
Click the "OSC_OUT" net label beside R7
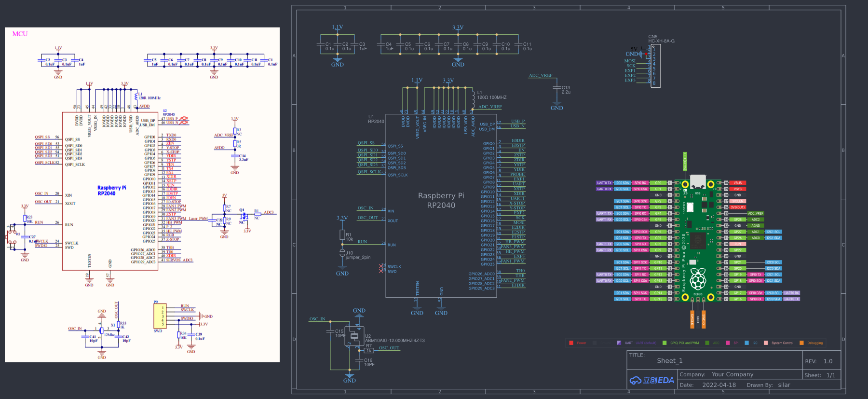(x=389, y=348)
